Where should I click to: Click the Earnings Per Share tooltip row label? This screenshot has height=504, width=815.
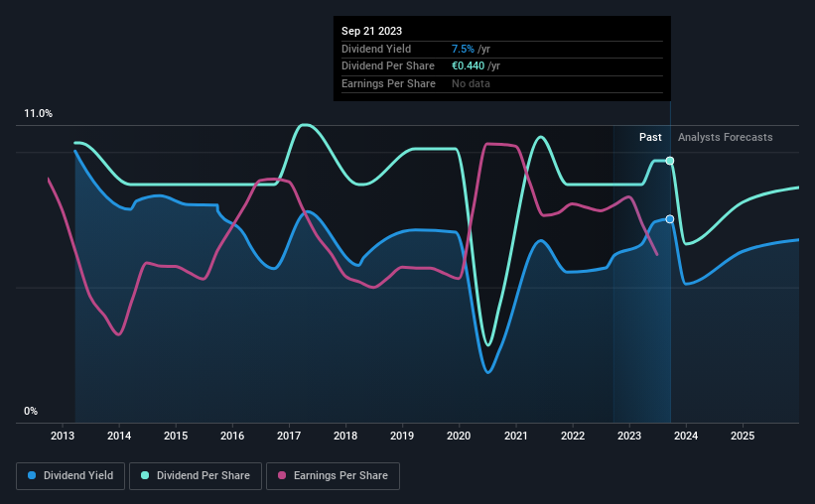(388, 83)
